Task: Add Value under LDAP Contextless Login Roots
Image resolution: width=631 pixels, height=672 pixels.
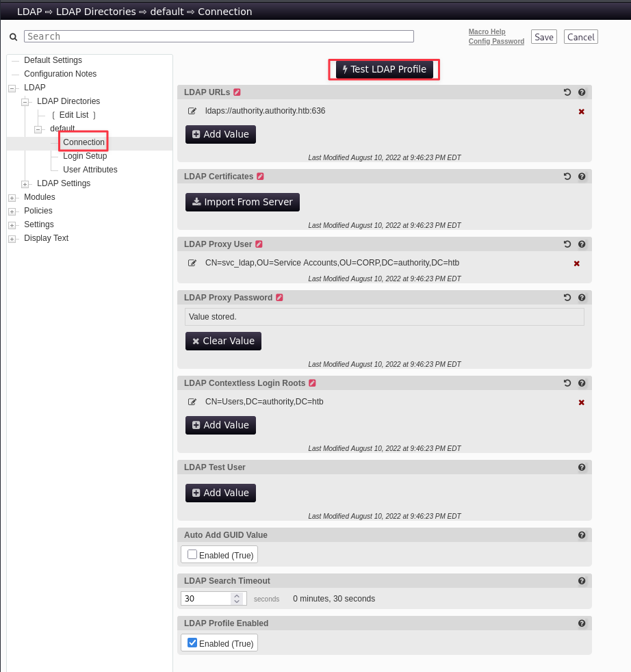Action: point(220,425)
